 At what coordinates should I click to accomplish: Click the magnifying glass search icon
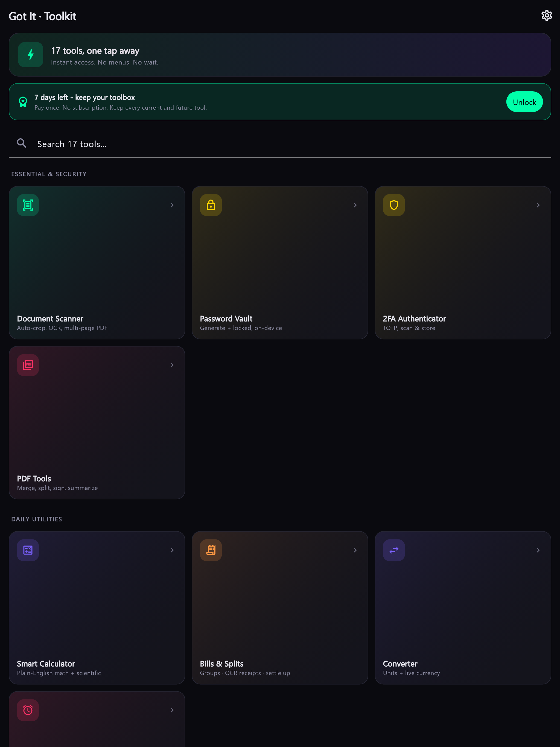point(22,144)
